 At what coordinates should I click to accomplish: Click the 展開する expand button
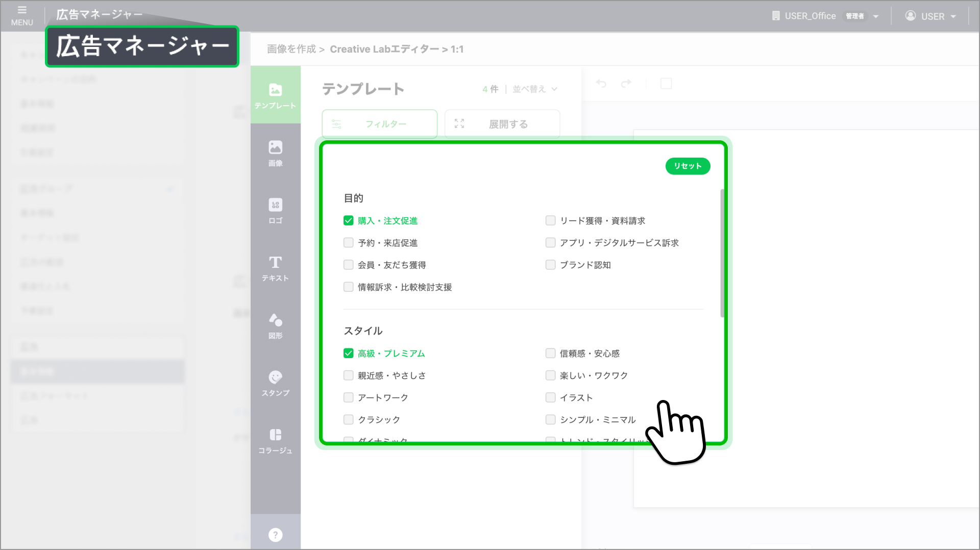click(502, 124)
